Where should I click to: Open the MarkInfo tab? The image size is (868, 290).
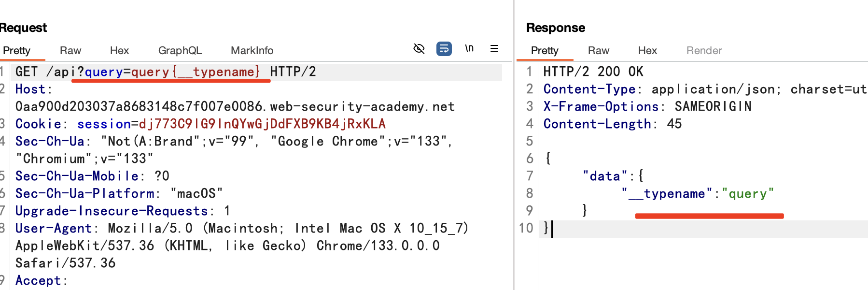coord(252,50)
